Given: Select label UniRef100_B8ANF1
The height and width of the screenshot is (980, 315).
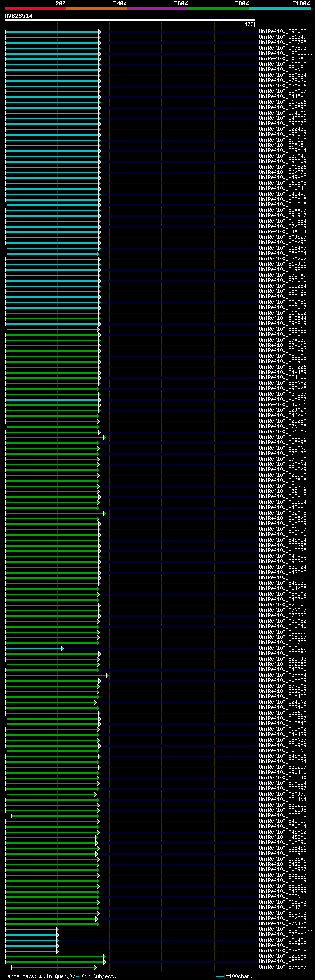Looking at the screenshot, I should [283, 69].
